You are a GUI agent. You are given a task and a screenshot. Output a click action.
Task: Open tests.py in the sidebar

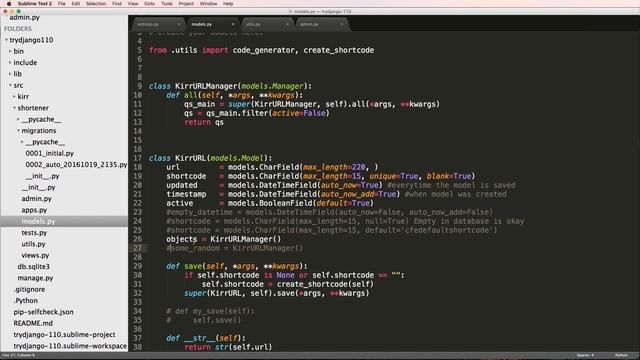[x=34, y=233]
